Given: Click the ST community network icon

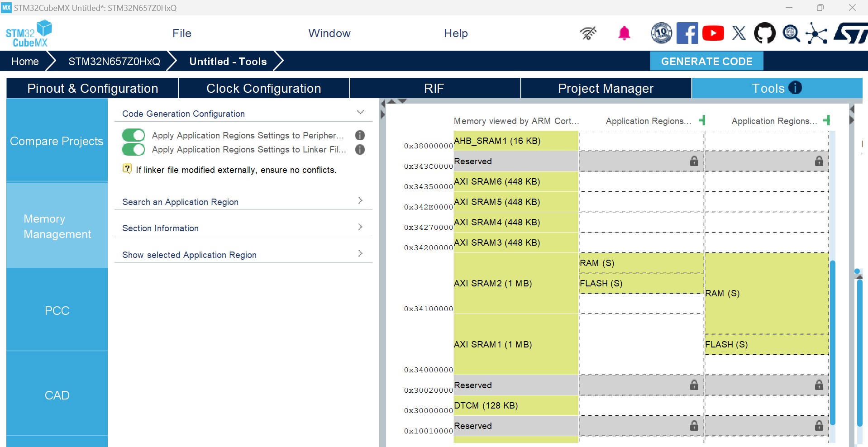Looking at the screenshot, I should coord(816,33).
